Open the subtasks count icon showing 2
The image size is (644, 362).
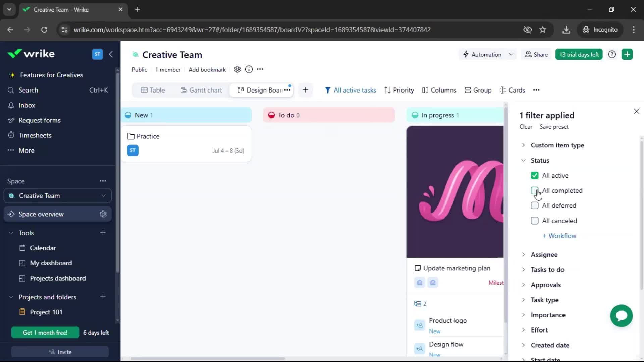(x=420, y=304)
